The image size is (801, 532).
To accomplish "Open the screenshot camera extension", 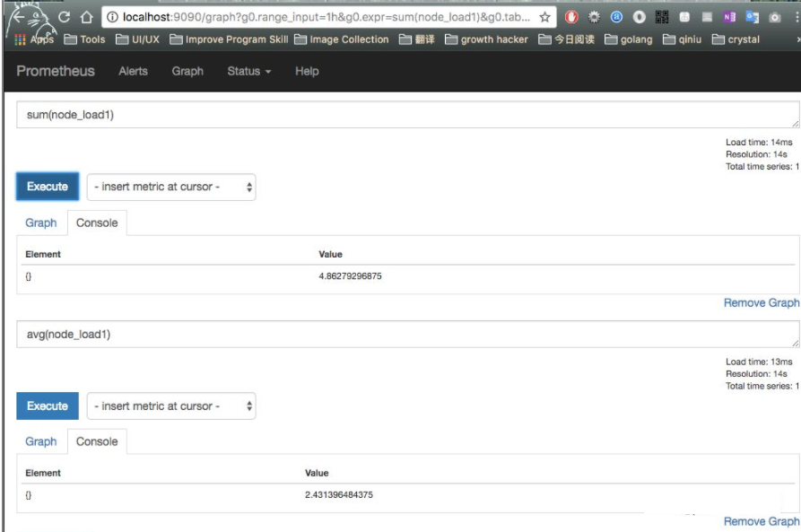I will point(773,16).
